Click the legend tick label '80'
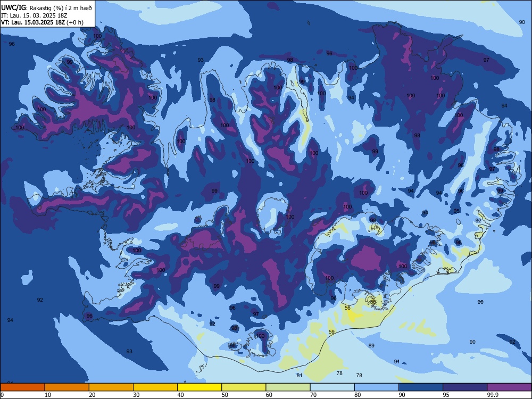Image resolution: width=532 pixels, height=399 pixels. point(358,395)
